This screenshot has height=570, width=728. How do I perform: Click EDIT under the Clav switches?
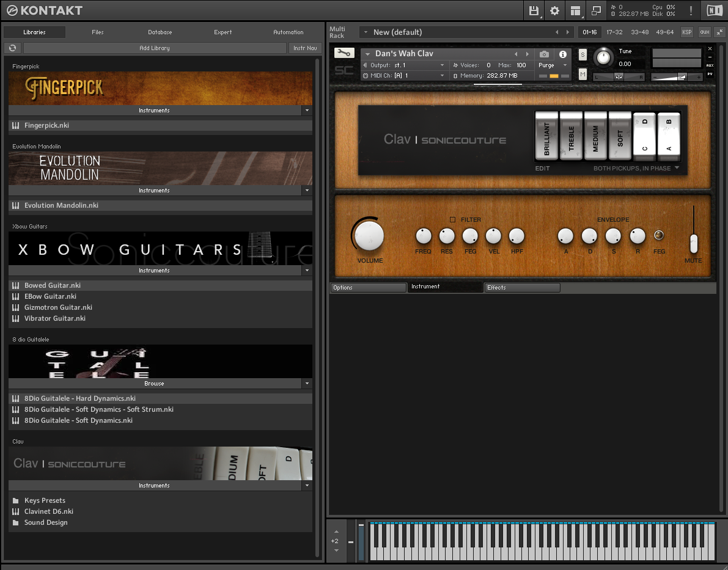click(542, 168)
